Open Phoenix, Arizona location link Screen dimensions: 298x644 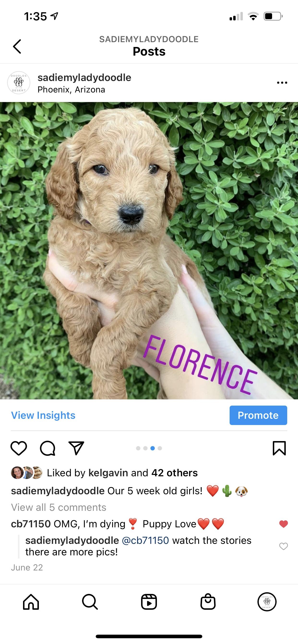pyautogui.click(x=71, y=90)
